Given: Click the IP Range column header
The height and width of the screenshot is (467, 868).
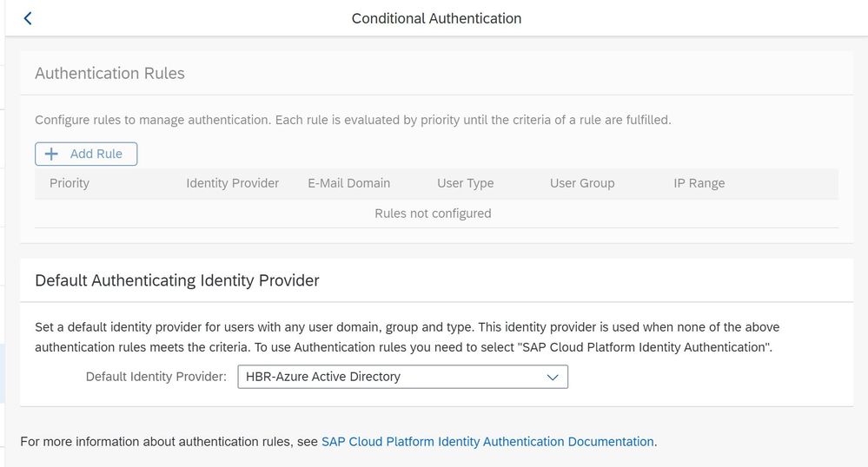Looking at the screenshot, I should (699, 183).
